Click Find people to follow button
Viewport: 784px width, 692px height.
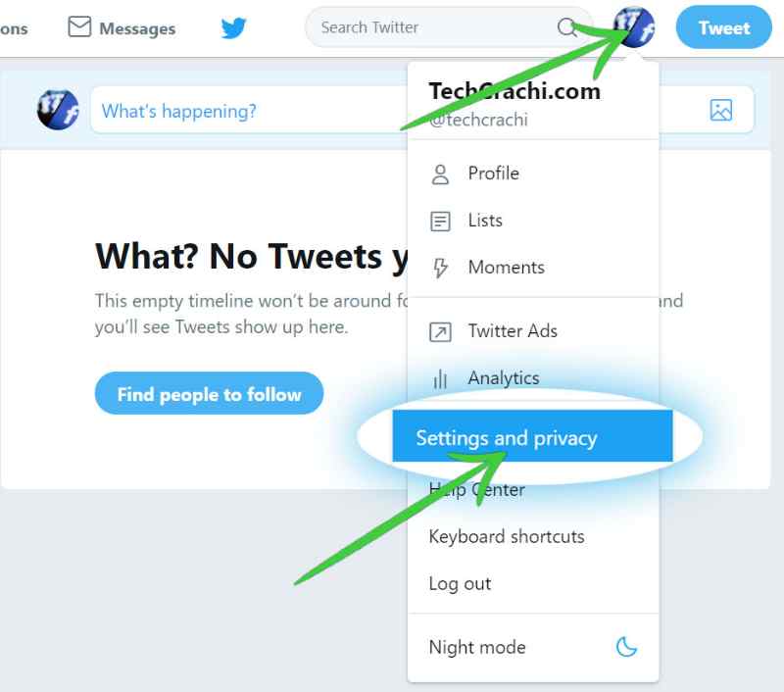209,393
